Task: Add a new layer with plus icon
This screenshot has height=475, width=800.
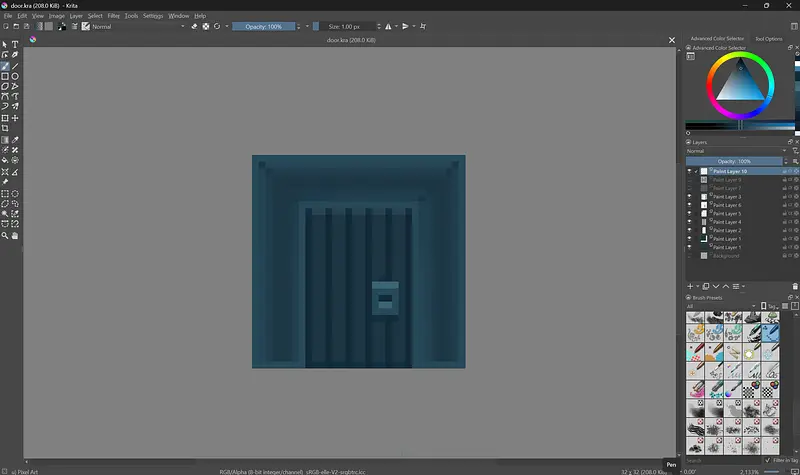Action: click(x=690, y=286)
